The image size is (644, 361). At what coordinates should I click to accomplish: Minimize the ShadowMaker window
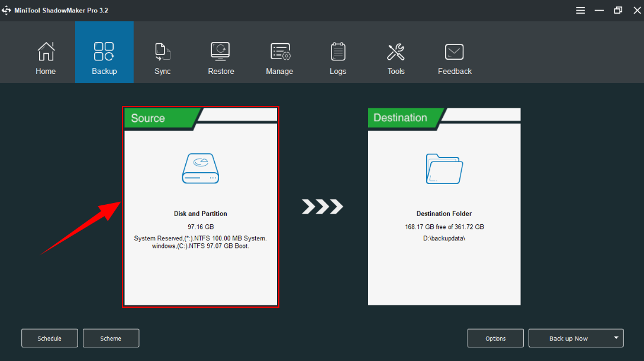599,11
